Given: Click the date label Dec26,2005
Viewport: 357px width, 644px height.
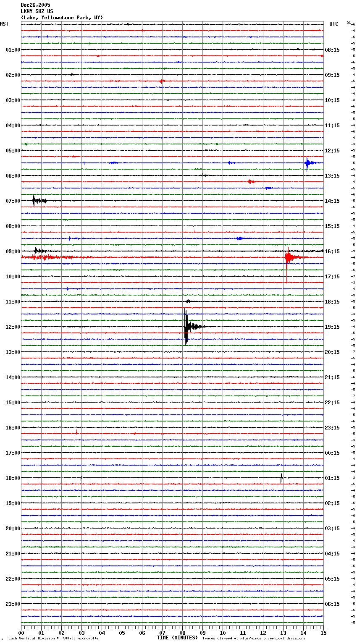Looking at the screenshot, I should [35, 5].
